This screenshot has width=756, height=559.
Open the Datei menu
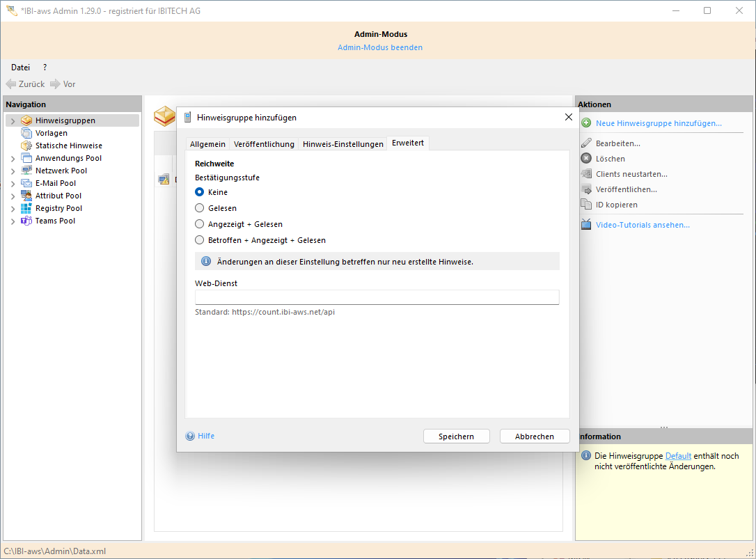(x=20, y=68)
